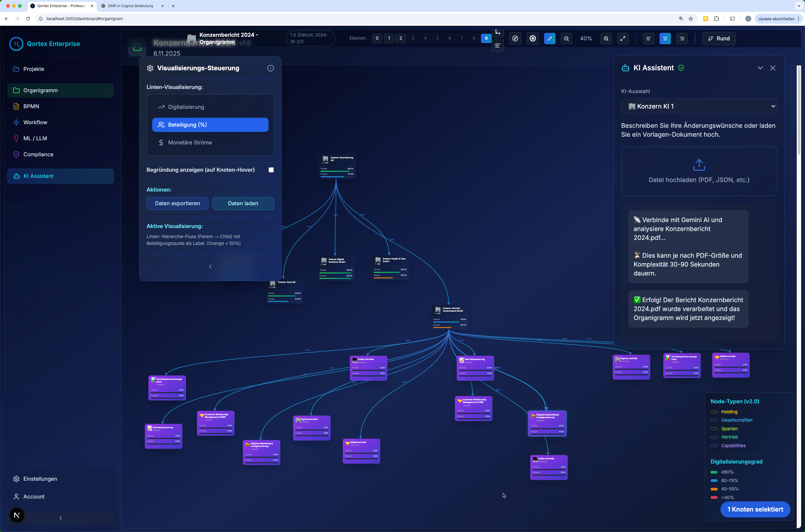
Task: Select Ebene level 2 button
Action: (401, 38)
